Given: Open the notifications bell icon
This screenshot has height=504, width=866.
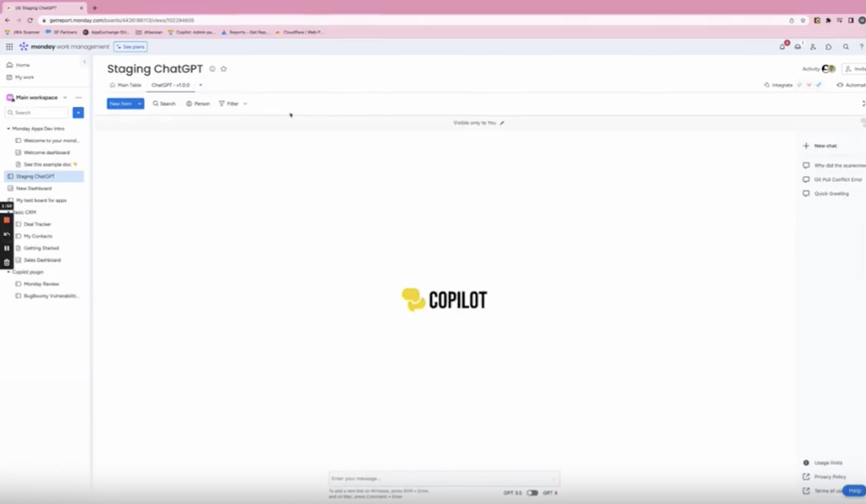Looking at the screenshot, I should tap(783, 46).
